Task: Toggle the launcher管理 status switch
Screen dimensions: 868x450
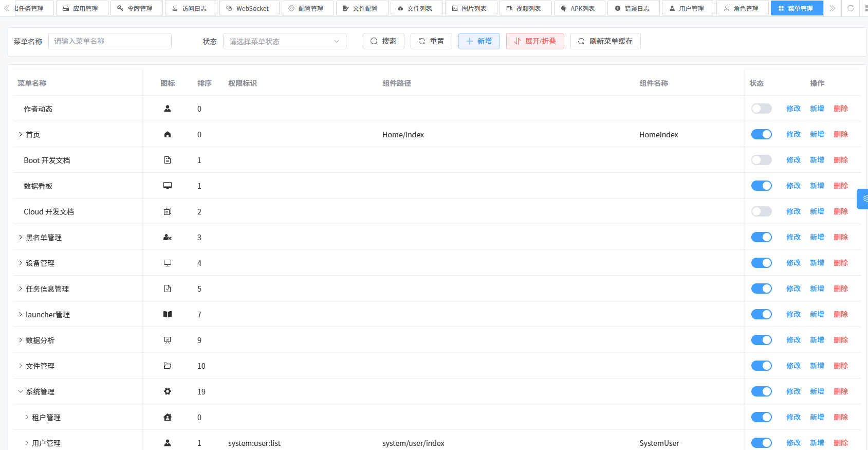Action: (x=762, y=314)
